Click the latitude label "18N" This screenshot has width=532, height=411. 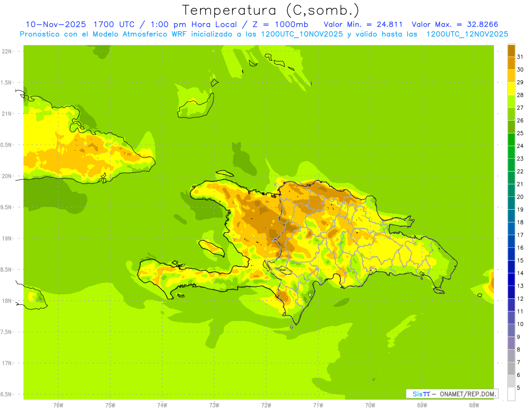[x=8, y=301]
